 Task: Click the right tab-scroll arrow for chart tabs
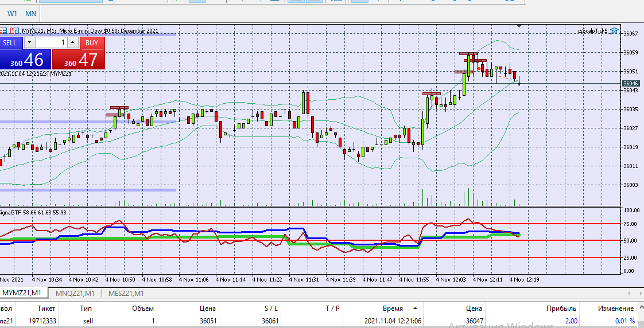[640, 294]
